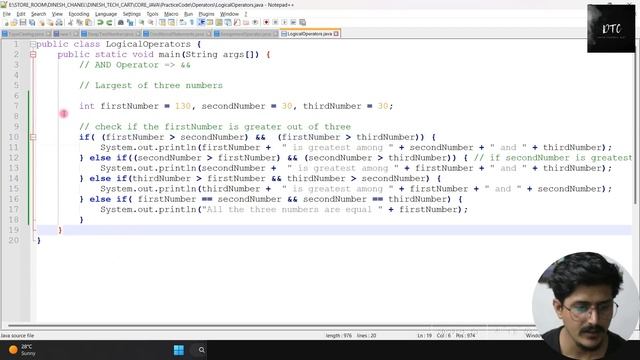This screenshot has width=640, height=360.
Task: Collapse the if block fold on line 10
Action: click(33, 137)
